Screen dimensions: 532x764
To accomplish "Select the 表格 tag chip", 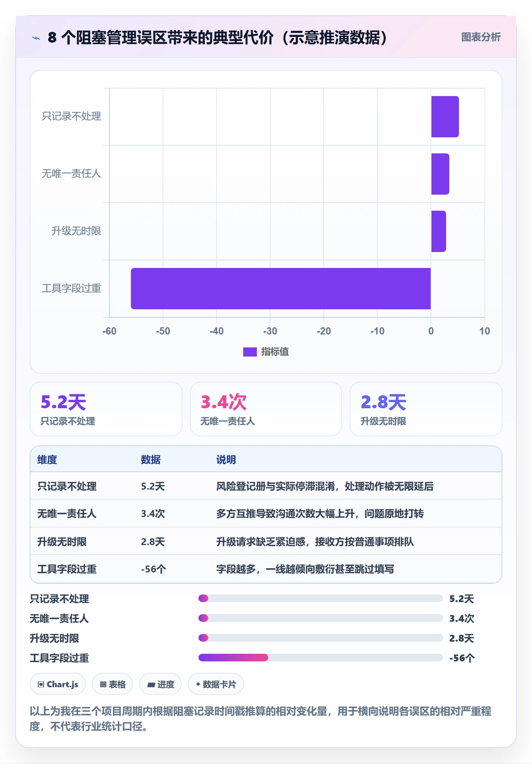I will [x=112, y=684].
